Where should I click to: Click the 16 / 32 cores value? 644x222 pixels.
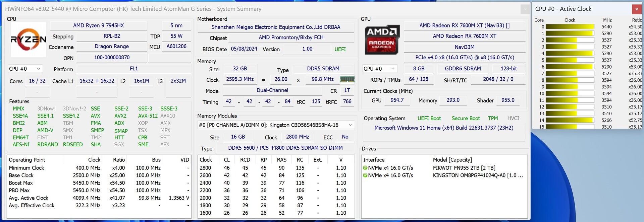click(37, 81)
